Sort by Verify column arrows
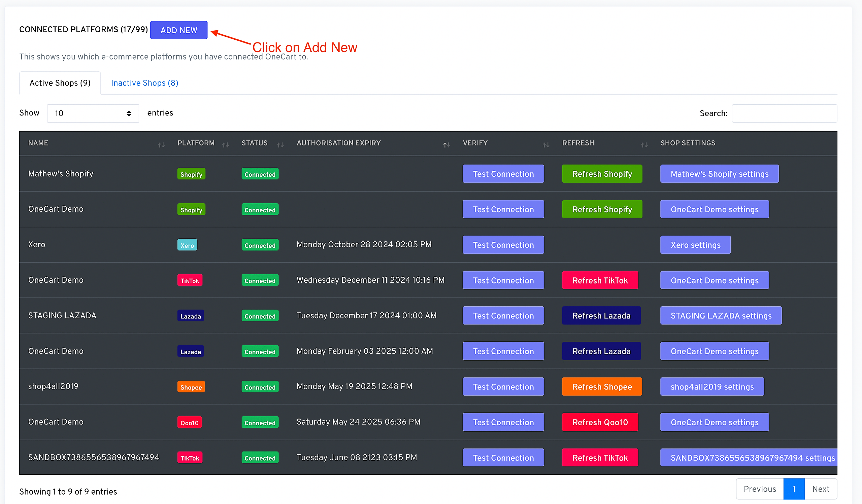The height and width of the screenshot is (504, 862). point(545,145)
